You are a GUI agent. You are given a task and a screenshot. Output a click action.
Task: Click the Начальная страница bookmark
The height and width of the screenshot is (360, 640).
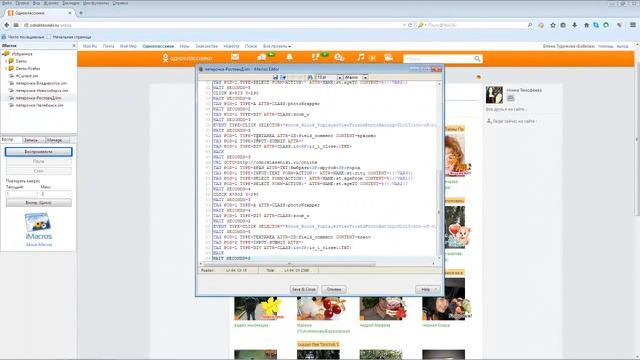(69, 37)
